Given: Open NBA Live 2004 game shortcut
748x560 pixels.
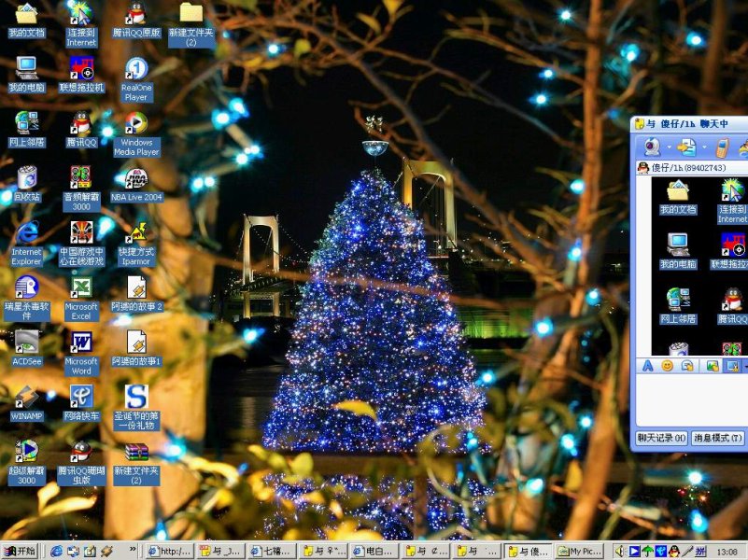Looking at the screenshot, I should [136, 178].
